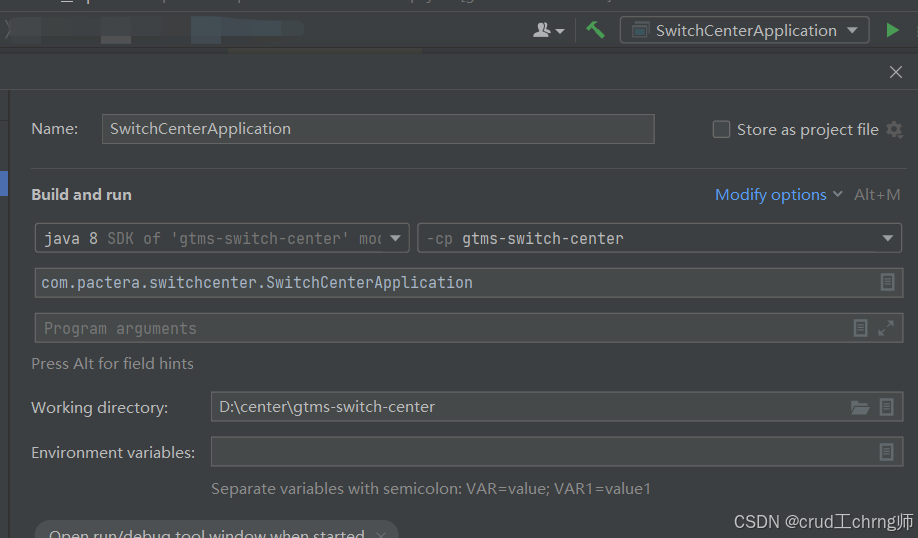Open the -cp gtms-switch-center classpath dropdown
Screen dimensions: 918x538
659,238
